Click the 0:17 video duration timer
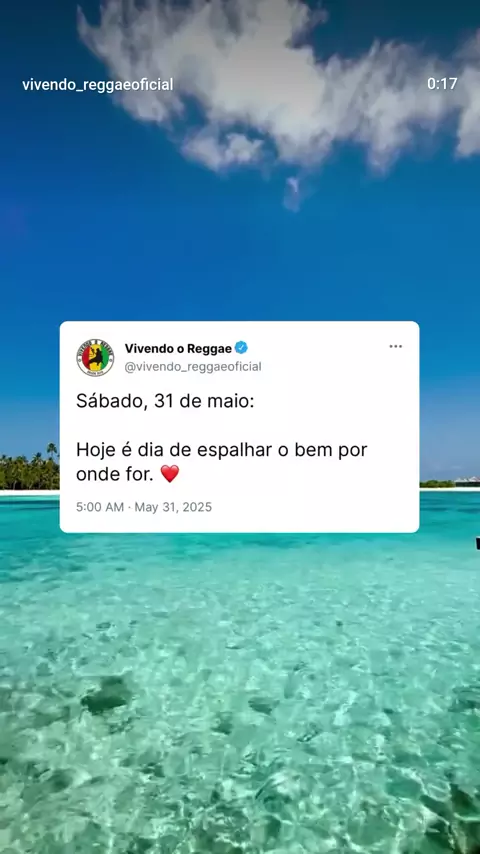Image resolution: width=480 pixels, height=854 pixels. [x=442, y=83]
